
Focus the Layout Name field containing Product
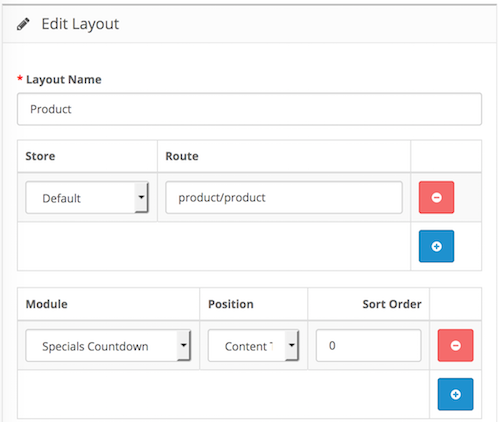click(249, 109)
